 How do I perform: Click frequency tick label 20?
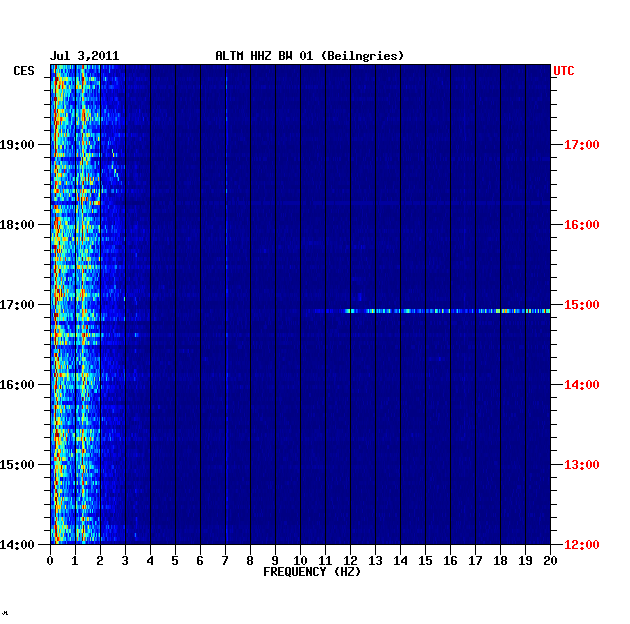click(550, 561)
